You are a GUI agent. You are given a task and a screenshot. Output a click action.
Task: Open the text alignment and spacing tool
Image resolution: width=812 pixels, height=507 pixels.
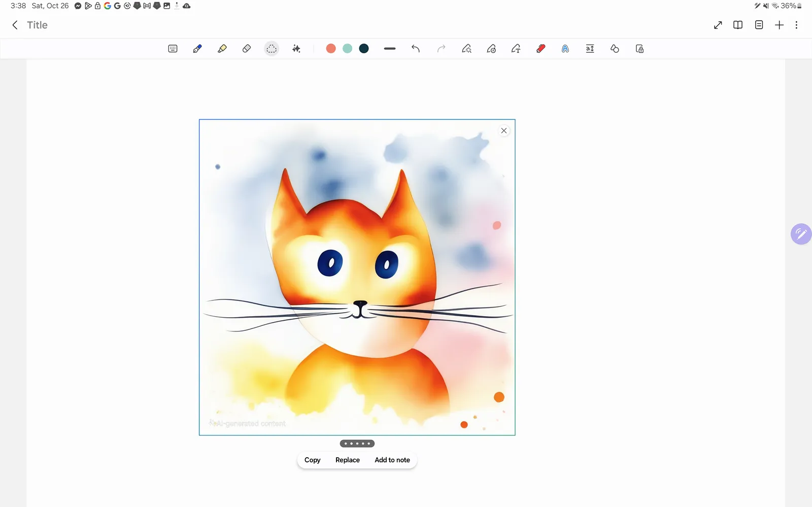tap(590, 49)
